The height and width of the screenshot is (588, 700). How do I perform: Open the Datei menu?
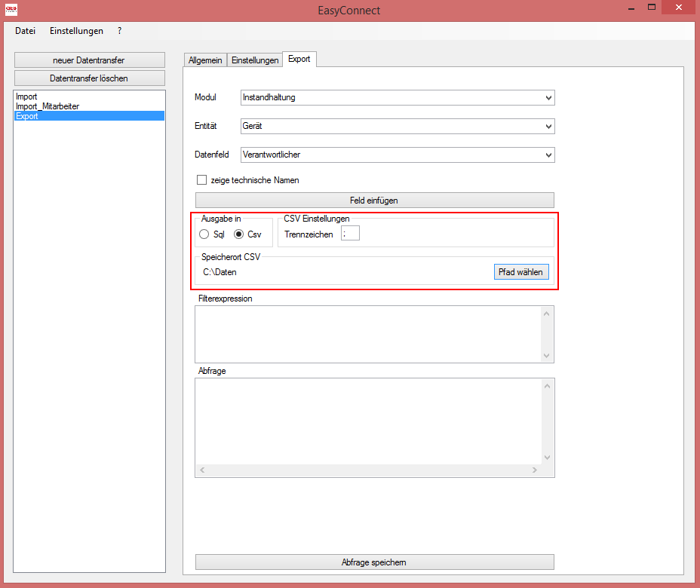pos(25,31)
